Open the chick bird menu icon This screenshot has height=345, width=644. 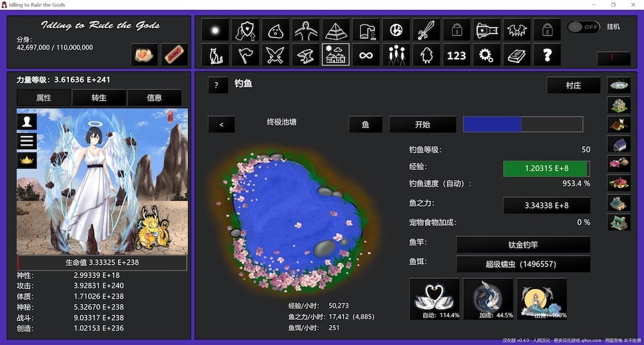(x=426, y=55)
